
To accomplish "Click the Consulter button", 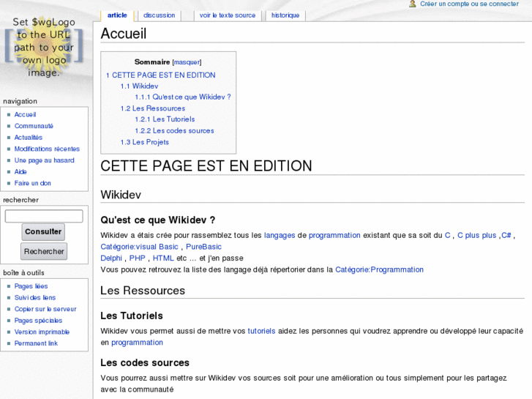I will [x=43, y=232].
